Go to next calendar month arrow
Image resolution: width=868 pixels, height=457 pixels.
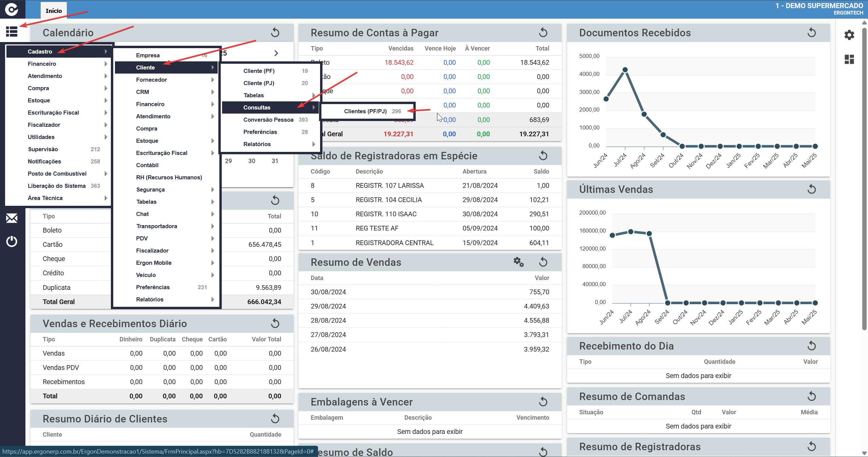(x=276, y=53)
